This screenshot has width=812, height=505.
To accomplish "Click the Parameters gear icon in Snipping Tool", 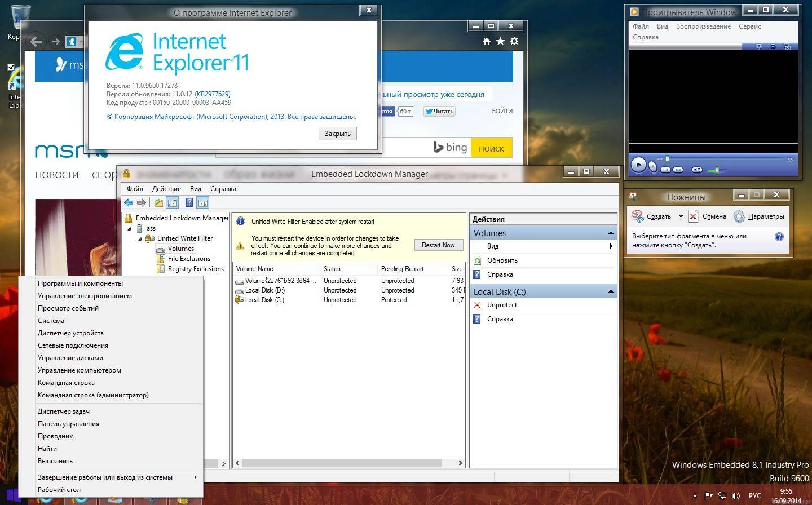I will click(739, 216).
